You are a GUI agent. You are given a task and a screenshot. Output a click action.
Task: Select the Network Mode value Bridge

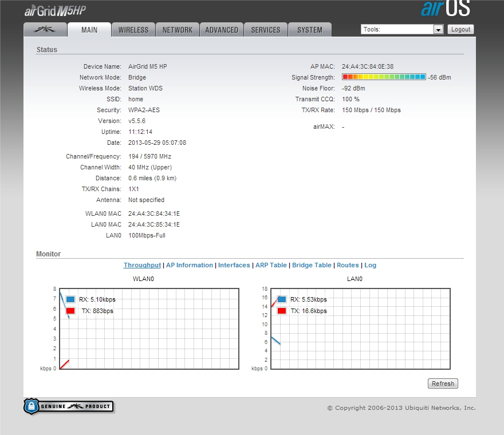(x=137, y=77)
